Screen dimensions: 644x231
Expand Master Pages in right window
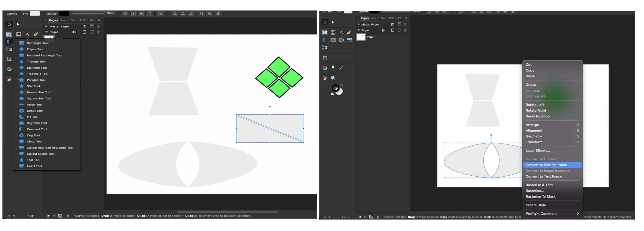[358, 24]
